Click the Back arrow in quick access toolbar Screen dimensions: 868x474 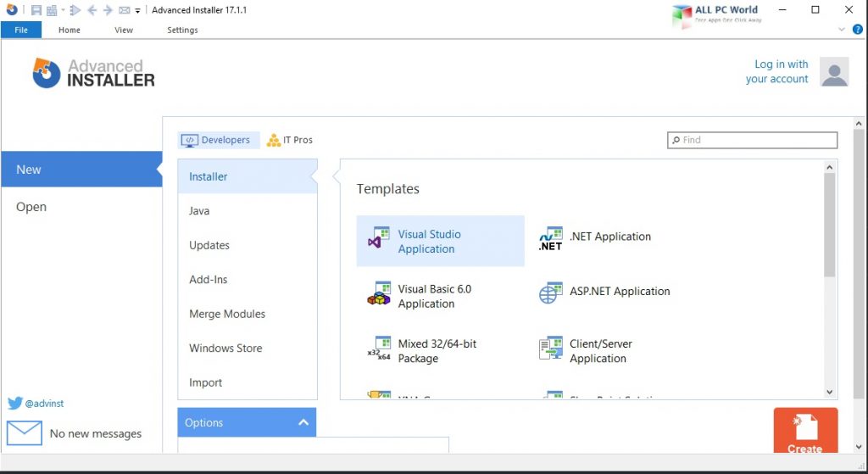tap(92, 10)
